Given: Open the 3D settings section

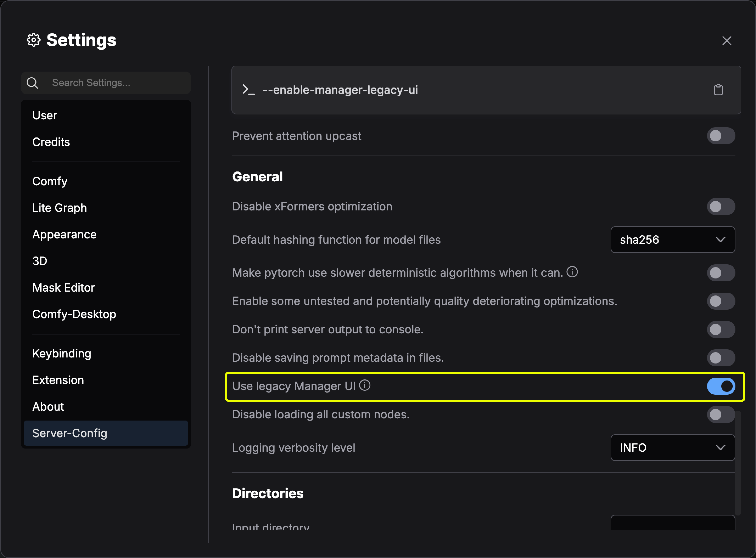Looking at the screenshot, I should 40,261.
